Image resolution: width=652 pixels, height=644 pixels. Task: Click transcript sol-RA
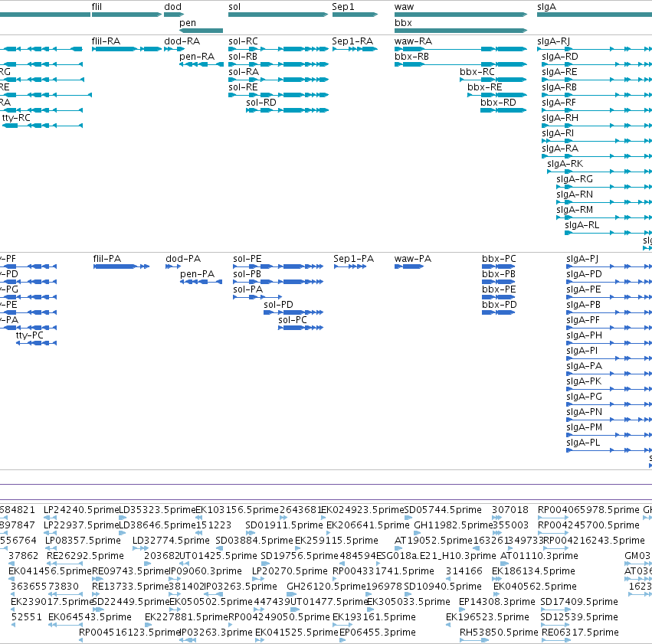pyautogui.click(x=279, y=80)
